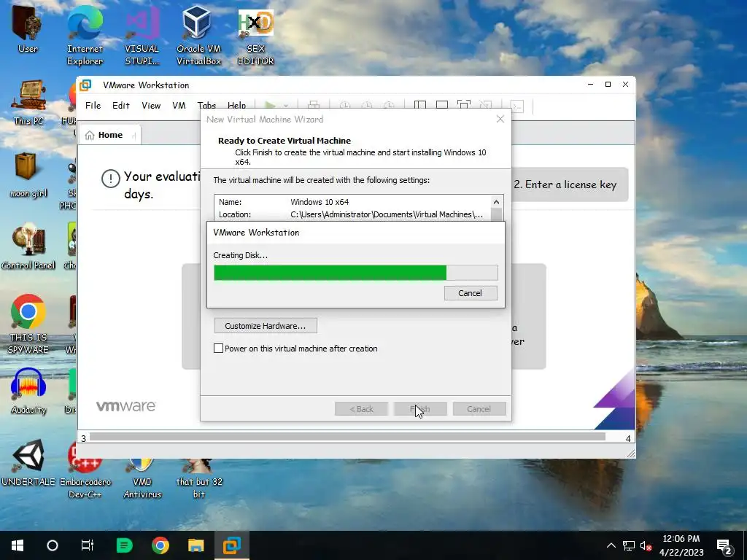Screen dimensions: 747x560
Task: Open the notification center icon
Action: (x=724, y=547)
